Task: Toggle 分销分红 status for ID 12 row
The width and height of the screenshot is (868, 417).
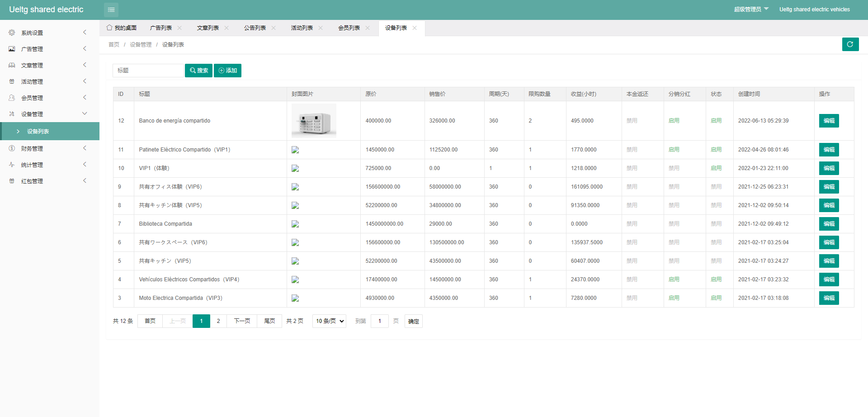Action: coord(674,121)
